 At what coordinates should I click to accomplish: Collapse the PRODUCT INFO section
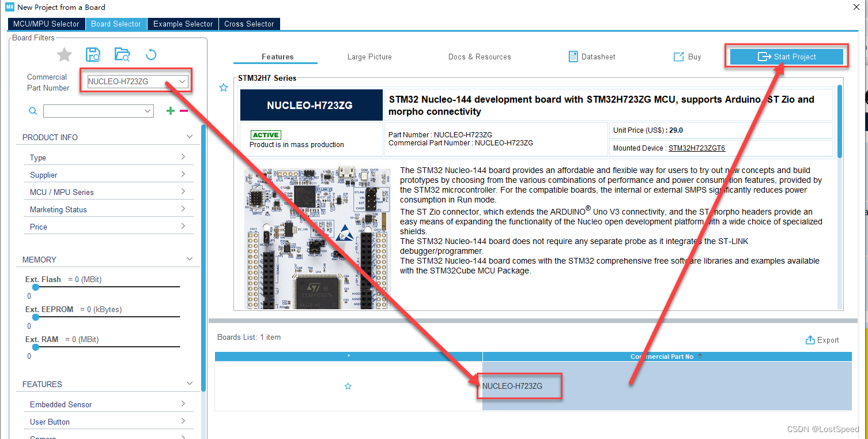tap(190, 137)
